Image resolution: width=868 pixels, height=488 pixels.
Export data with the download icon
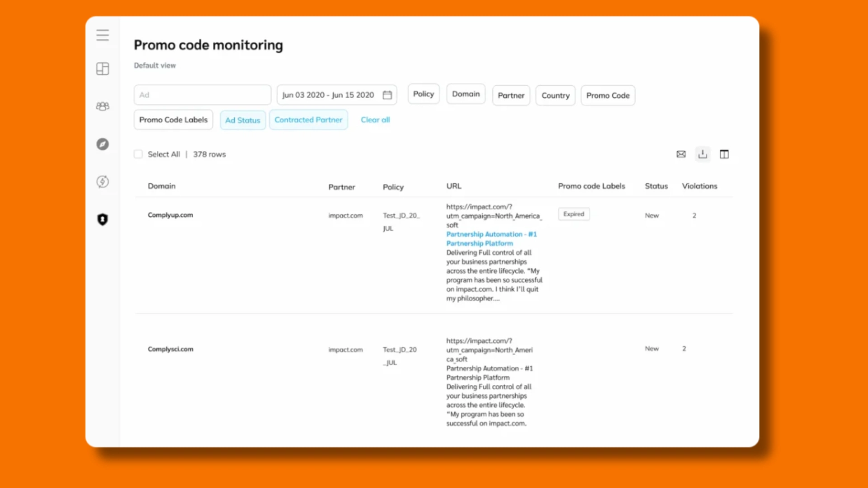click(703, 154)
